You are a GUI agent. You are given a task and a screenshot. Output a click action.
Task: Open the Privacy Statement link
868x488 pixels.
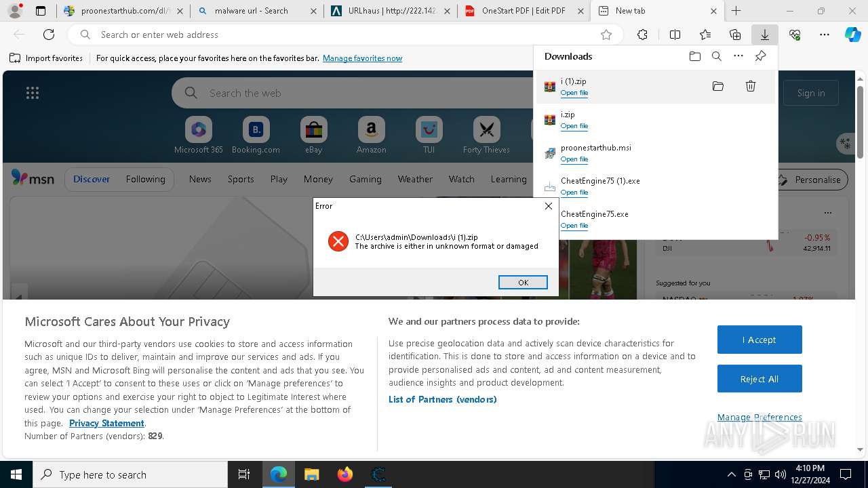106,423
